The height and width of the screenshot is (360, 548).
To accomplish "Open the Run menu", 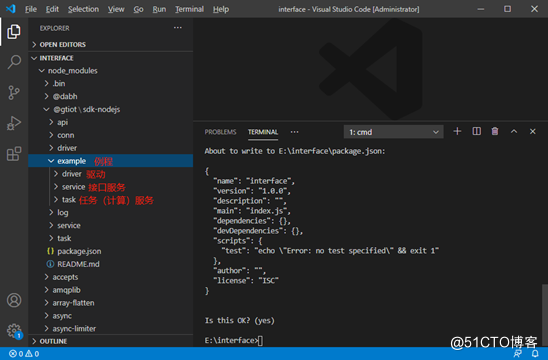I will [x=159, y=9].
